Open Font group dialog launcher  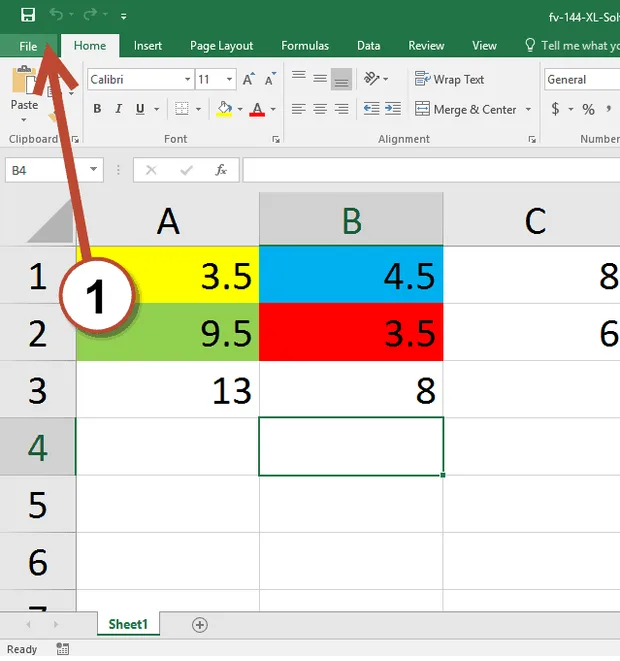pyautogui.click(x=276, y=140)
